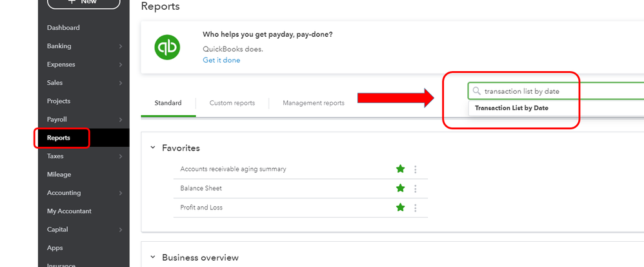Open the Balance Sheet report
This screenshot has height=267, width=644.
click(201, 188)
